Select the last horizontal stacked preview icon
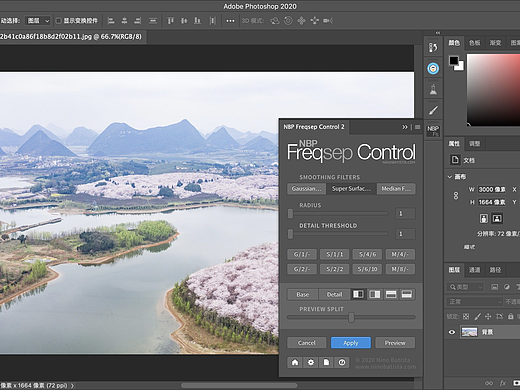This screenshot has width=520, height=390. [x=407, y=294]
